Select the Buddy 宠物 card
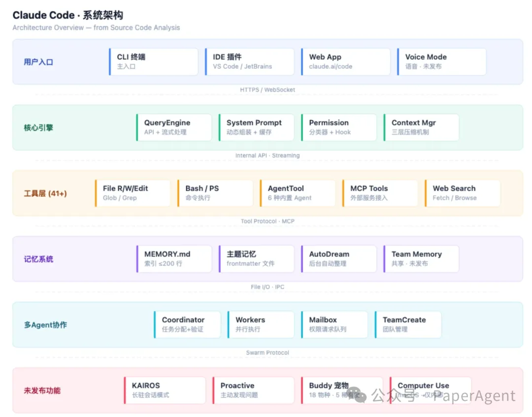The width and height of the screenshot is (532, 417). 342,390
